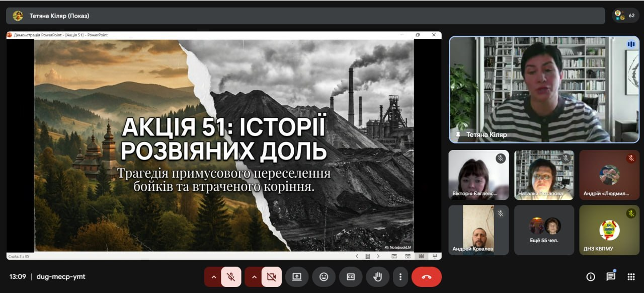Open the emoji reactions panel
644x293 pixels.
tap(324, 277)
